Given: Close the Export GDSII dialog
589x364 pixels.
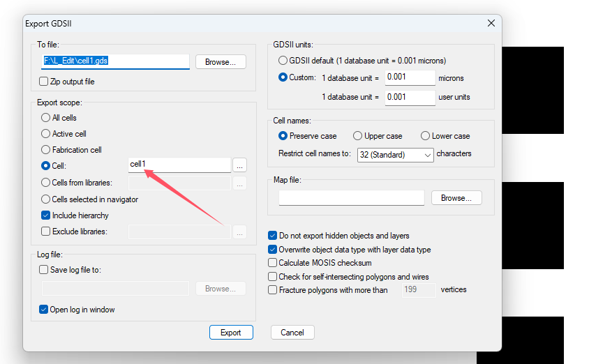Looking at the screenshot, I should coord(491,23).
